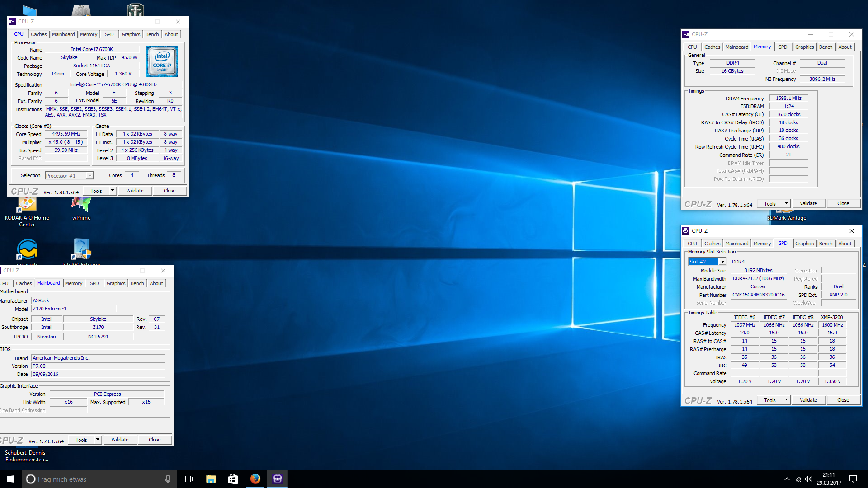Open the volume tray icon

(808, 479)
